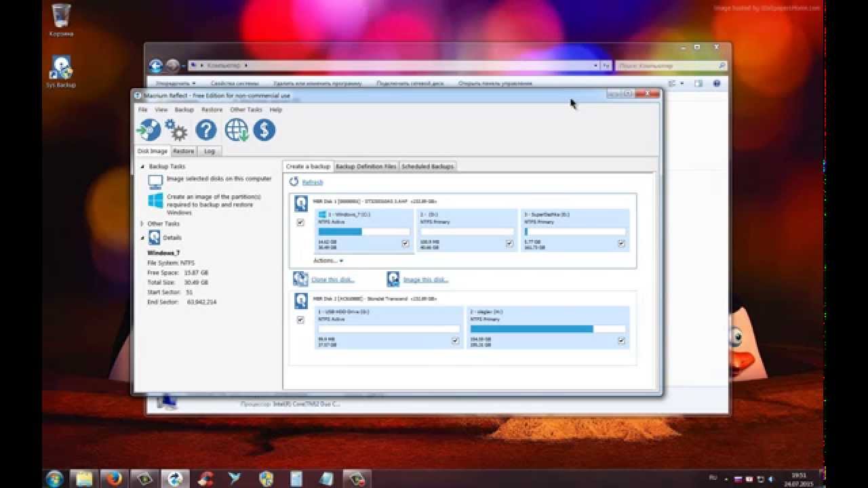868x488 pixels.
Task: Click Image selected disks on this computer
Action: coord(219,179)
